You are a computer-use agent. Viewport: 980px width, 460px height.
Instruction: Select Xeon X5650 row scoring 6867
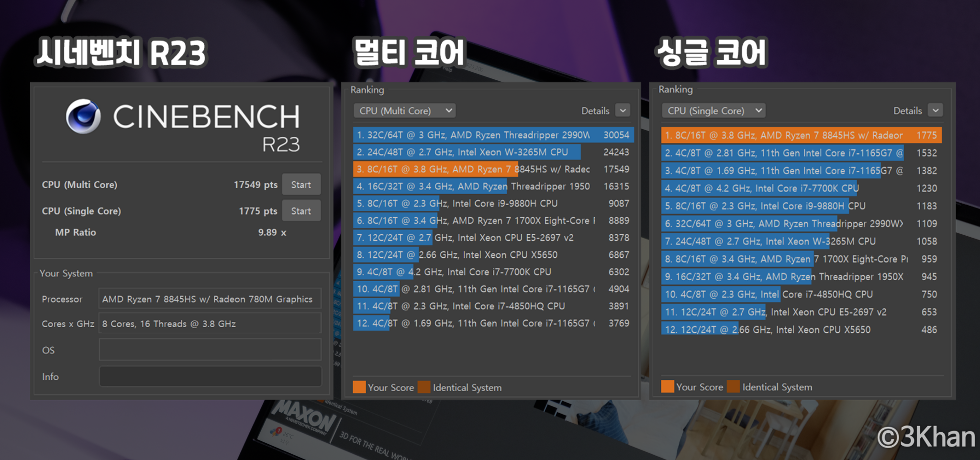pos(493,255)
